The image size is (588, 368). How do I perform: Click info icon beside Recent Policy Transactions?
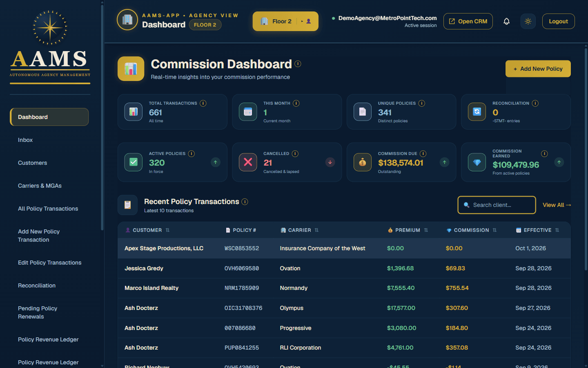point(245,202)
